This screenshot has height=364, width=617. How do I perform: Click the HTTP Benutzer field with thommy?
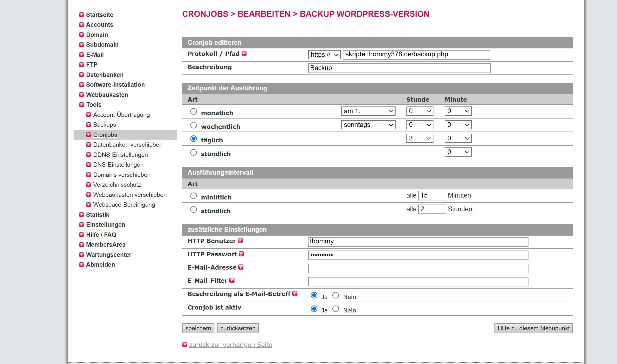[418, 242]
